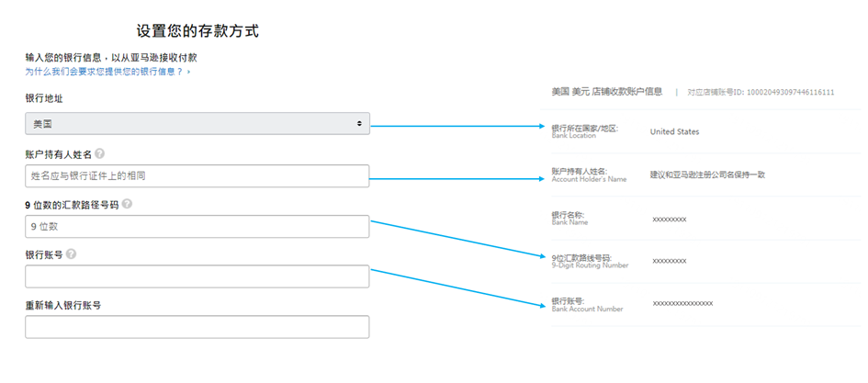Click the text 建议和亚马逊注册公司名保持一致
Viewport: 868px width, 383px height.
[x=707, y=175]
